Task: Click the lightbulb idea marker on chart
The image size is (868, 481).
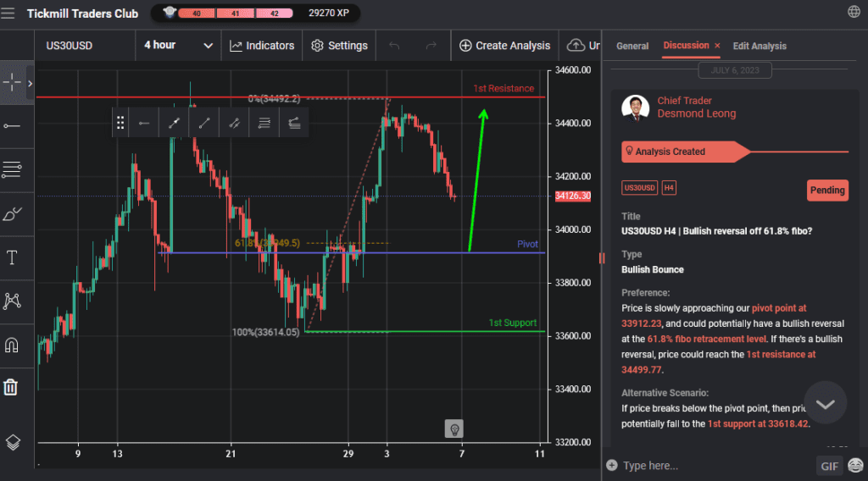Action: click(454, 428)
